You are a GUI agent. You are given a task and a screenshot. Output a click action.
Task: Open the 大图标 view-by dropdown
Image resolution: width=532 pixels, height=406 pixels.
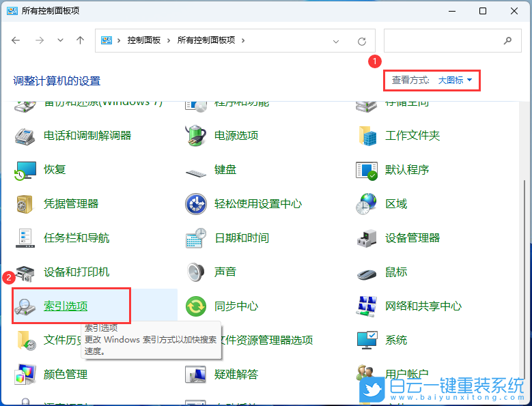[455, 81]
